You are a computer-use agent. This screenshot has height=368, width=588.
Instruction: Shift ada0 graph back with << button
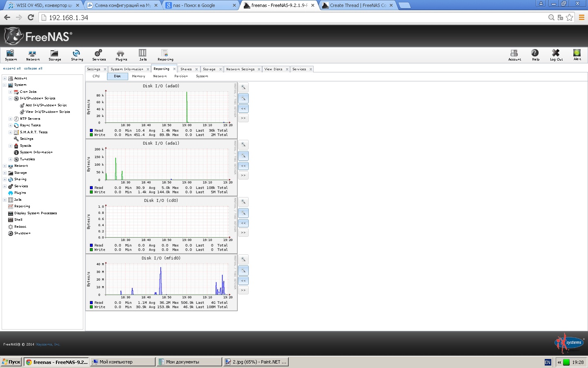tap(243, 108)
